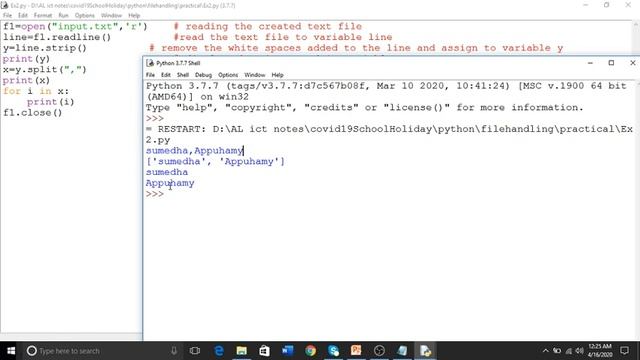The height and width of the screenshot is (360, 640).
Task: Click code line 'f1.close()' in editor
Action: [33, 113]
